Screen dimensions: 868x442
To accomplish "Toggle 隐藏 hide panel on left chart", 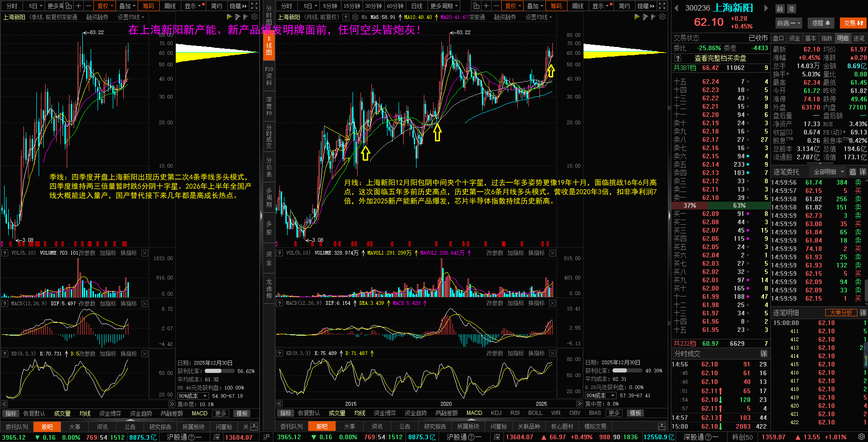I will click(238, 6).
